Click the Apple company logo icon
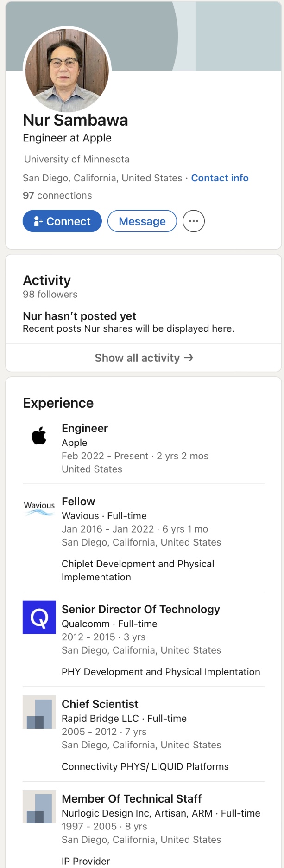Screen dimensions: 284x868 pyautogui.click(x=39, y=436)
